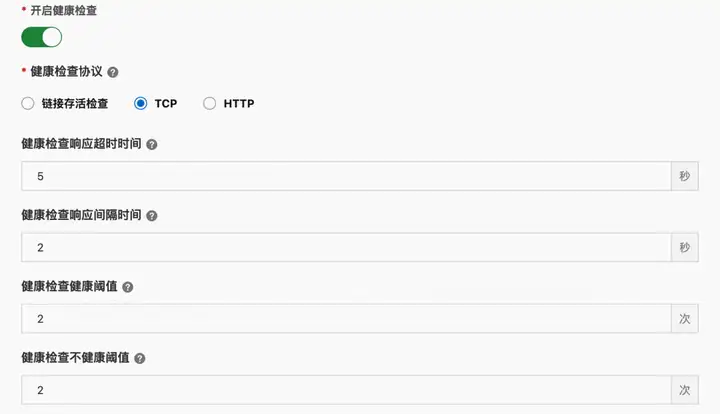Focus the 健康检查健康阈值 input field
The height and width of the screenshot is (414, 720).
pos(346,319)
